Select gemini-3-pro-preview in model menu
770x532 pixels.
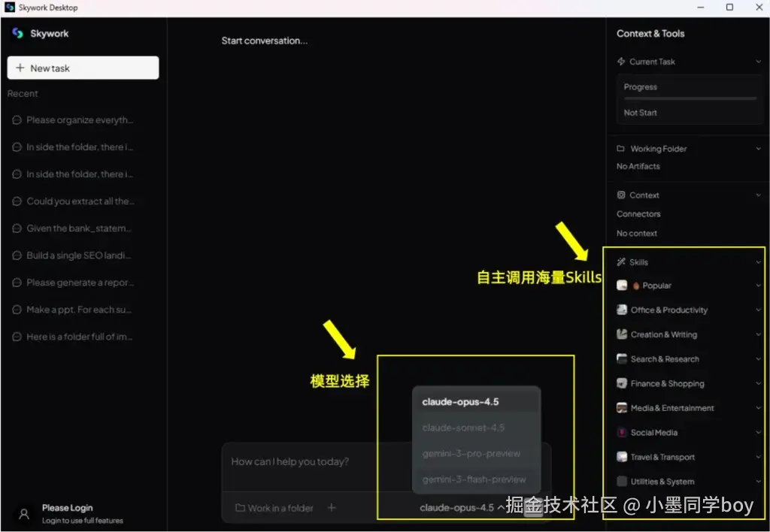(476, 453)
